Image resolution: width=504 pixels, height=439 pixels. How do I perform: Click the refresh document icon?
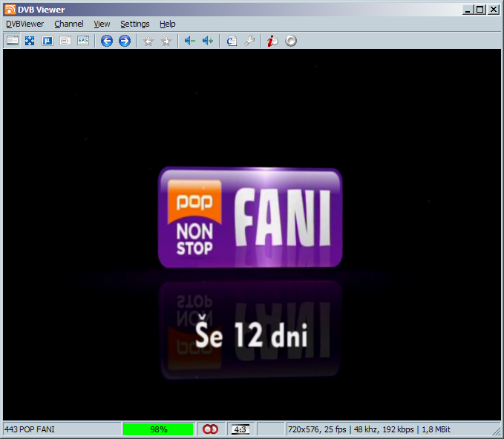(232, 41)
